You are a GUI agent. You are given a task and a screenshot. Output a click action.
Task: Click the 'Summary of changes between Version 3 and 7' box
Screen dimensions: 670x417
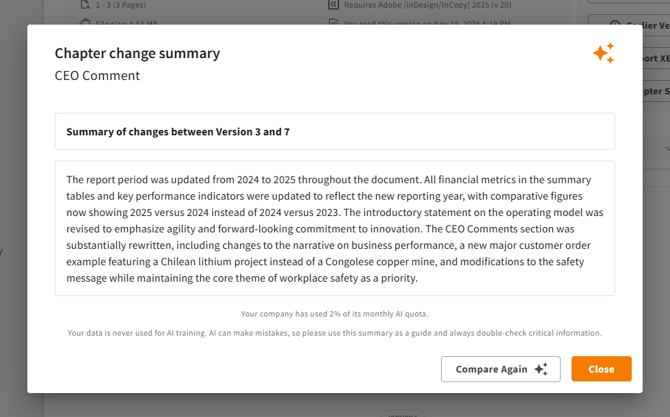(x=334, y=132)
